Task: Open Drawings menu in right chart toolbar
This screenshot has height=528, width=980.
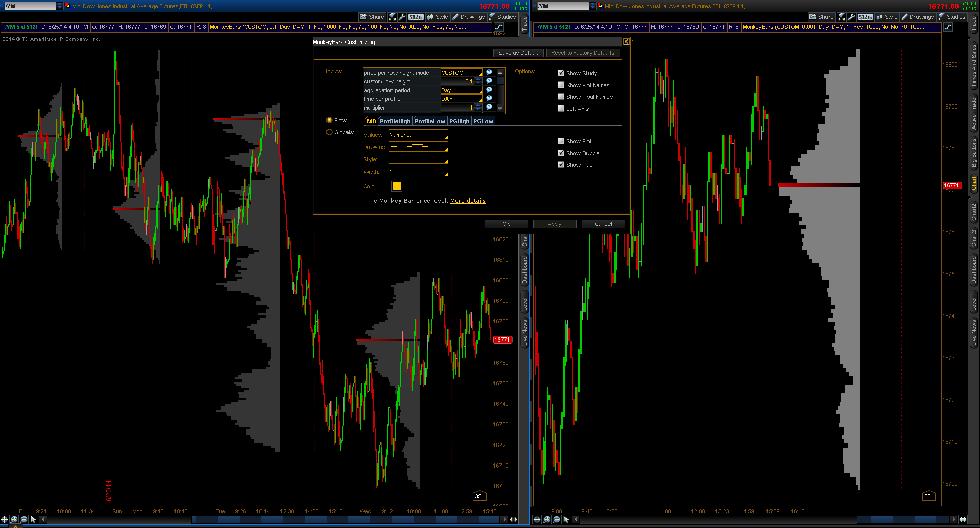Action: point(918,17)
